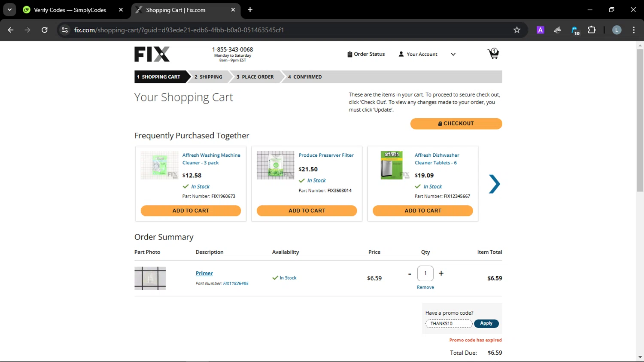The height and width of the screenshot is (362, 644).
Task: Open tab search dropdown arrow
Action: pos(9,10)
